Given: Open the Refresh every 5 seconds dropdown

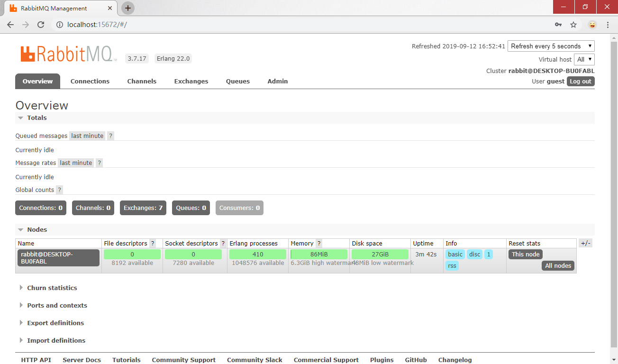Looking at the screenshot, I should tap(551, 46).
